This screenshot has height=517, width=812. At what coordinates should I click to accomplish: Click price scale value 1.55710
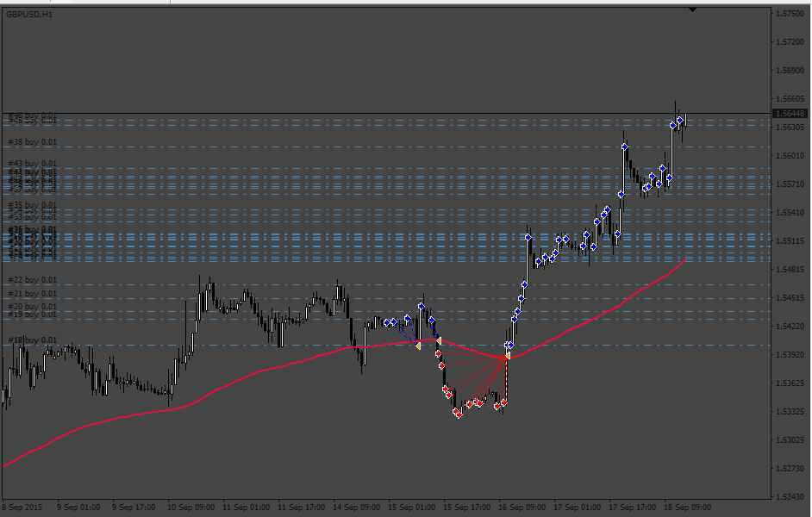click(790, 184)
